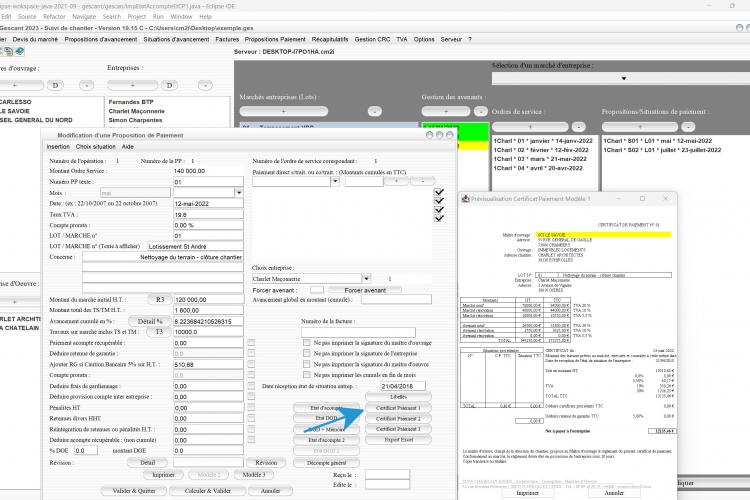Viewport: 750px width, 500px height.
Task: Open the Serveur menu
Action: pos(451,39)
